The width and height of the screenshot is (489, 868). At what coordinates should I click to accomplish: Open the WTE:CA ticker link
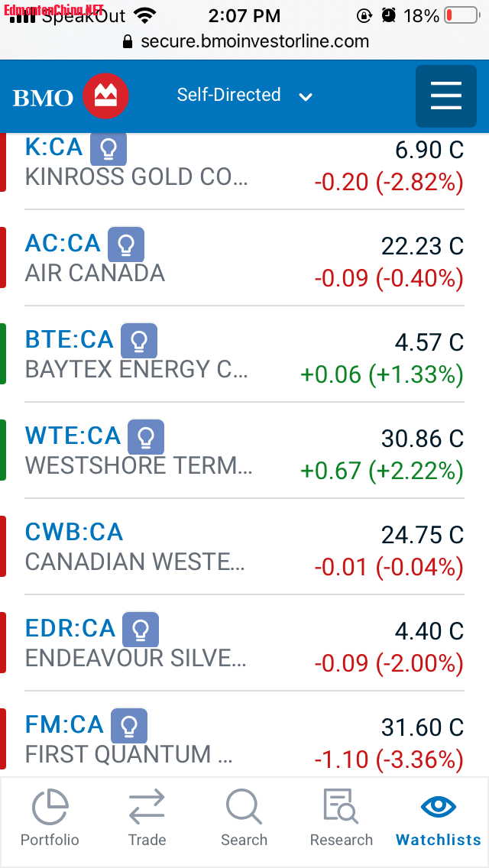click(x=73, y=436)
